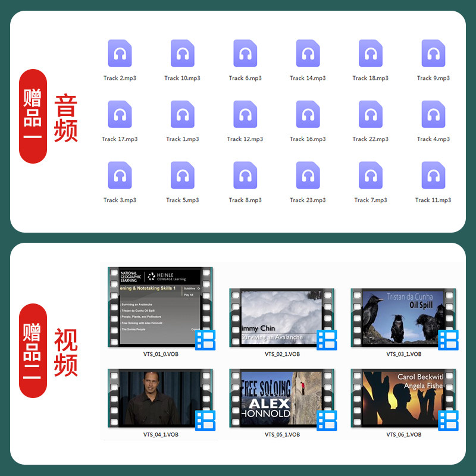The image size is (476, 476).
Task: Click the Track 17.mp3 file name
Action: tap(120, 139)
